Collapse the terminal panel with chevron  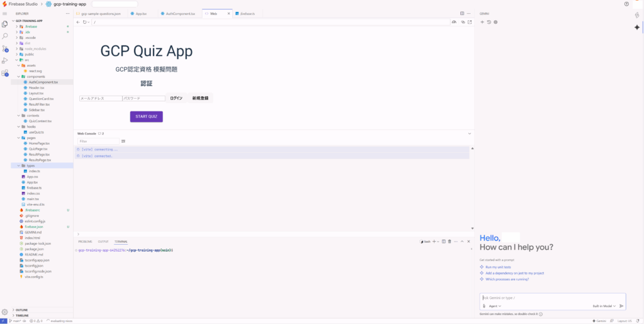(x=462, y=242)
